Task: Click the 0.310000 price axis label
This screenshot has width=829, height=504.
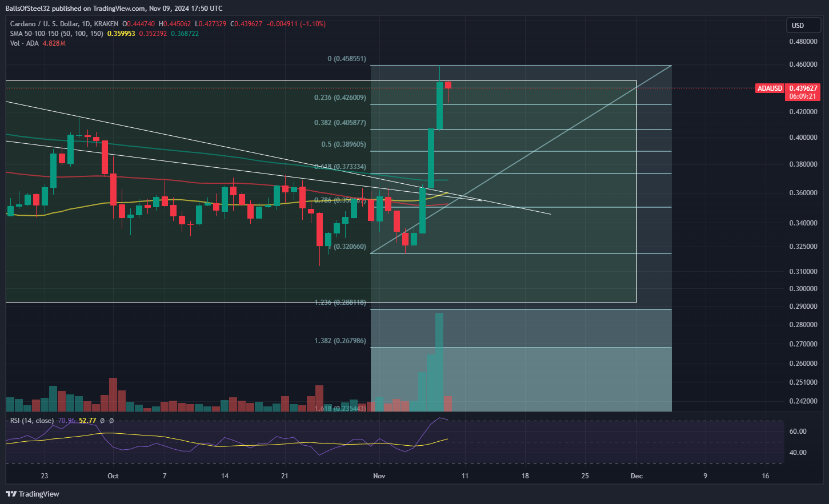Action: 803,272
